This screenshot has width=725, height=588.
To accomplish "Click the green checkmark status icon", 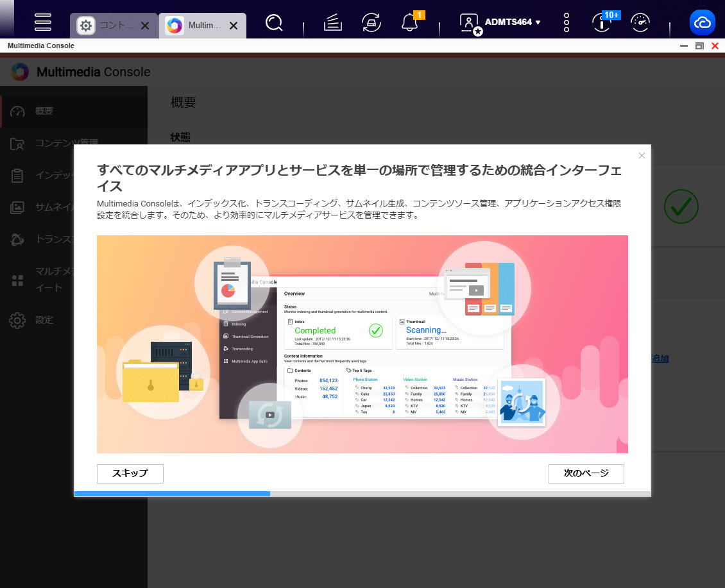I will (681, 206).
